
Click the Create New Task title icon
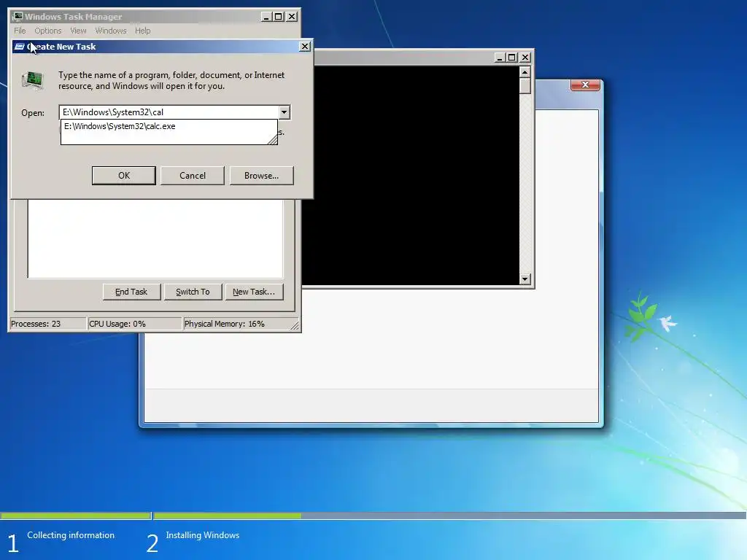pos(20,46)
